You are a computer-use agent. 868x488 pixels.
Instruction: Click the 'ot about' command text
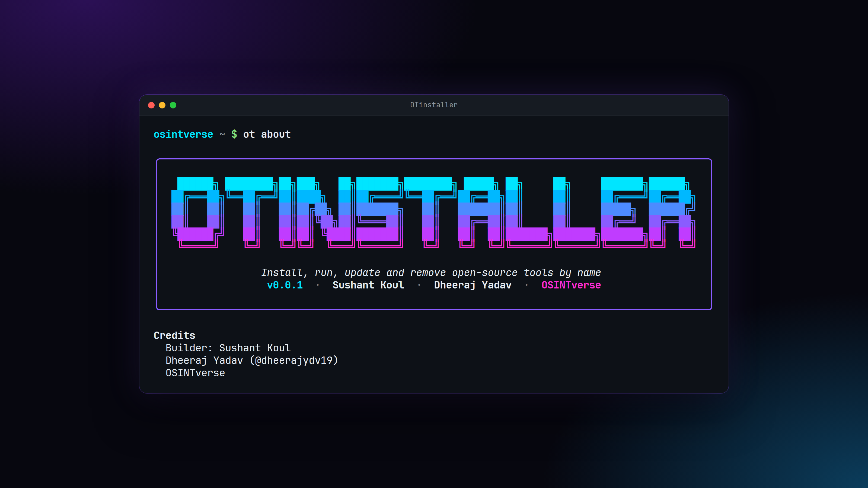click(x=267, y=134)
